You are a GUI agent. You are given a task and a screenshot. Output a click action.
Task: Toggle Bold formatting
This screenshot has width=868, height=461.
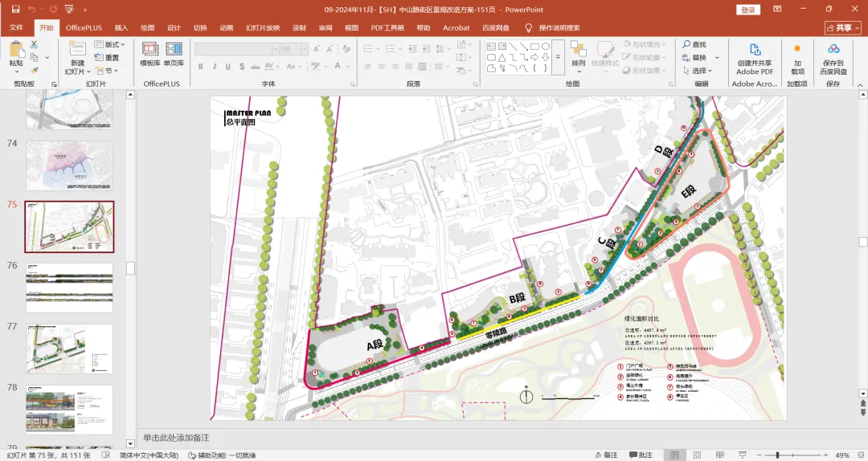(x=200, y=67)
